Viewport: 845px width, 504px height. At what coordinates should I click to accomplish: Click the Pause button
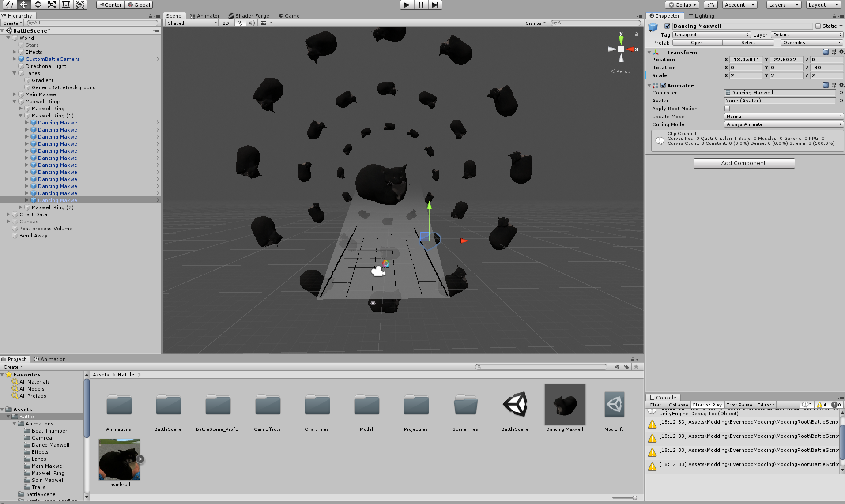(x=421, y=5)
